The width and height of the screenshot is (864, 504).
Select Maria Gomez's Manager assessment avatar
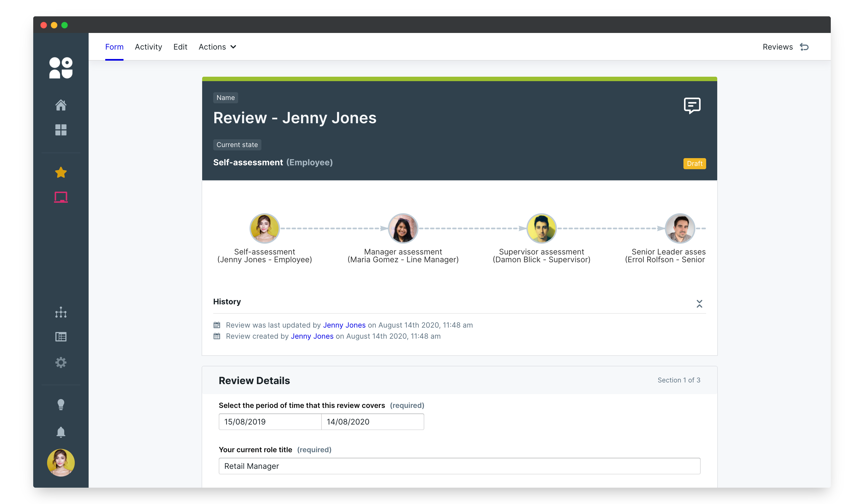click(x=403, y=228)
